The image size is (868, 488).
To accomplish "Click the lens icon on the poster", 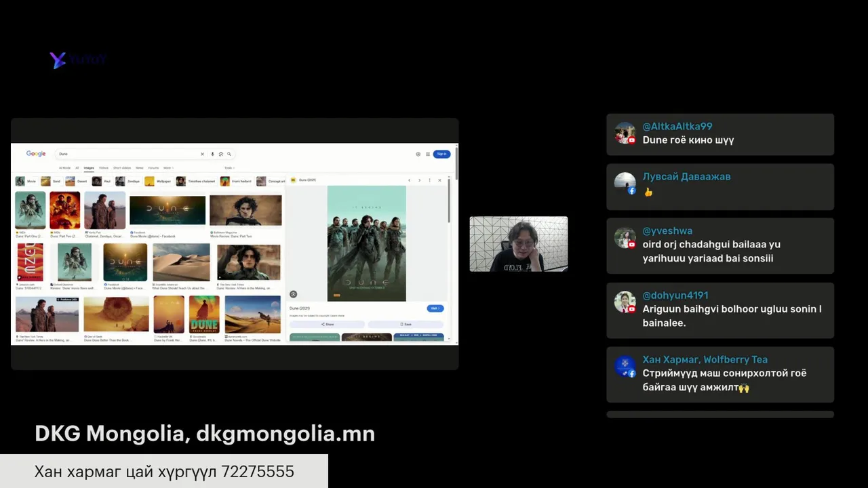I will click(x=293, y=294).
